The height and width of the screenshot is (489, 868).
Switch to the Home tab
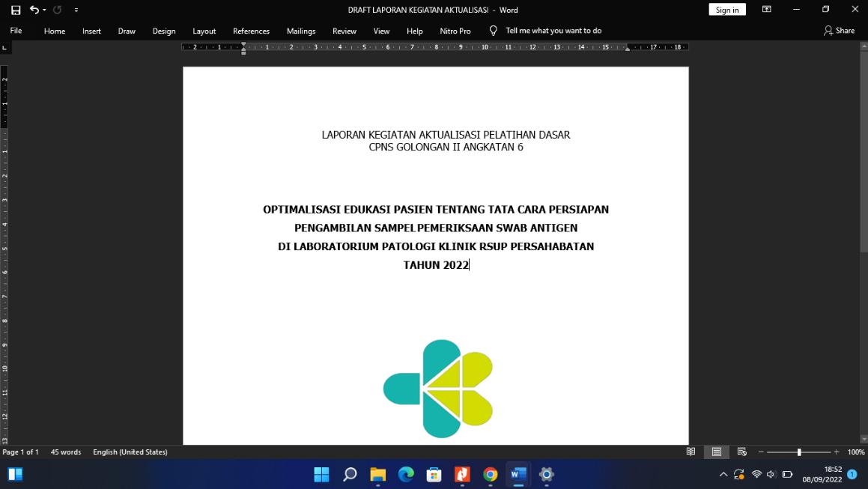(55, 31)
